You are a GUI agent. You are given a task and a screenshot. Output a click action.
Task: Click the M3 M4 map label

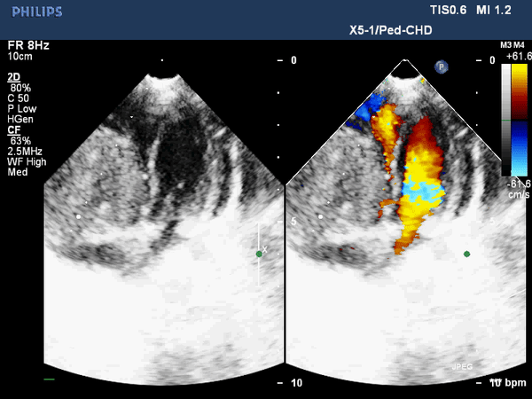511,43
